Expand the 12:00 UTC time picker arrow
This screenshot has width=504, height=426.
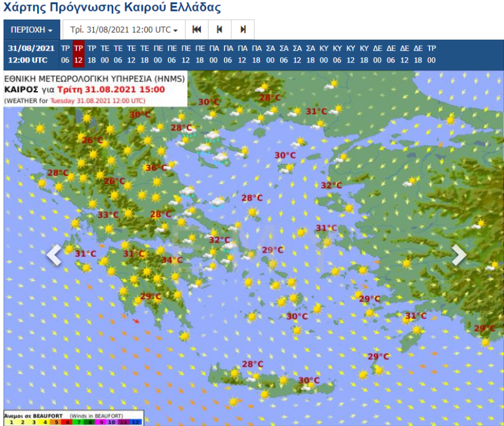[x=174, y=29]
